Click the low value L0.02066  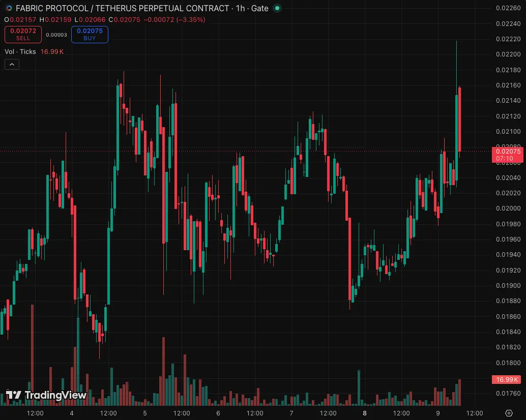tap(90, 20)
